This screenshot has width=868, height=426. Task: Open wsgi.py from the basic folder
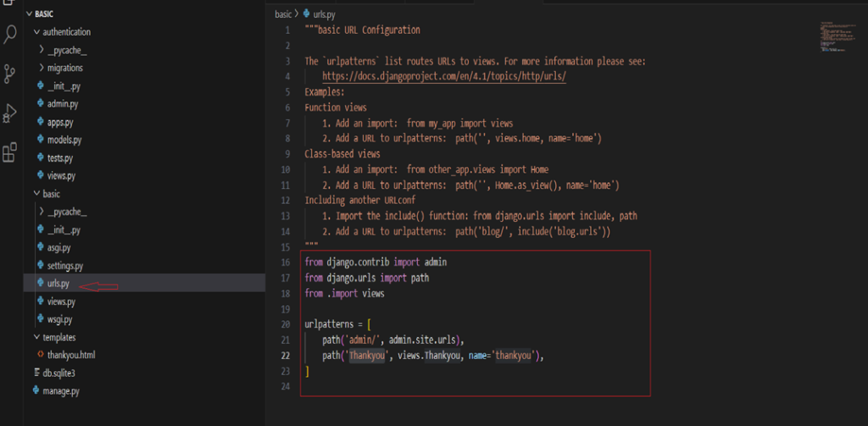pos(59,319)
